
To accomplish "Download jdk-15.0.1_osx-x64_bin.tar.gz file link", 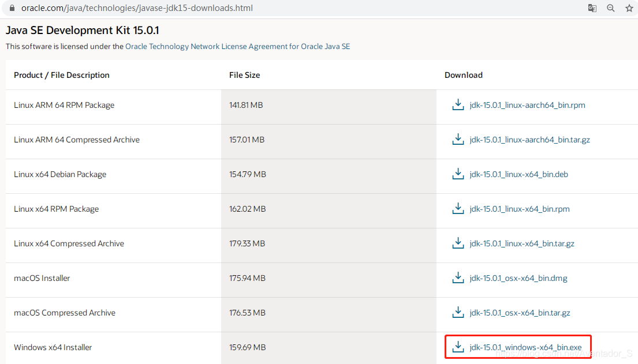I will (520, 313).
